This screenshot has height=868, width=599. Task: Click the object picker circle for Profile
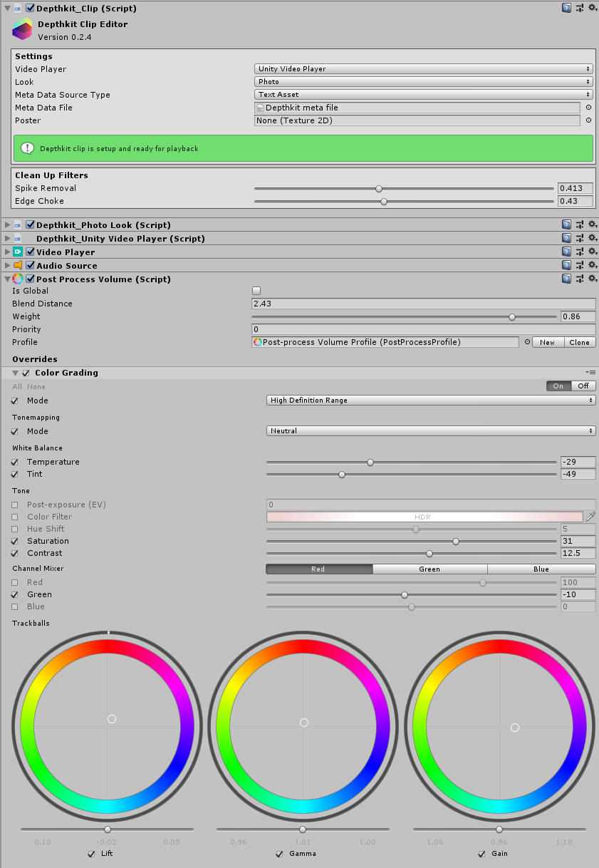coord(526,342)
